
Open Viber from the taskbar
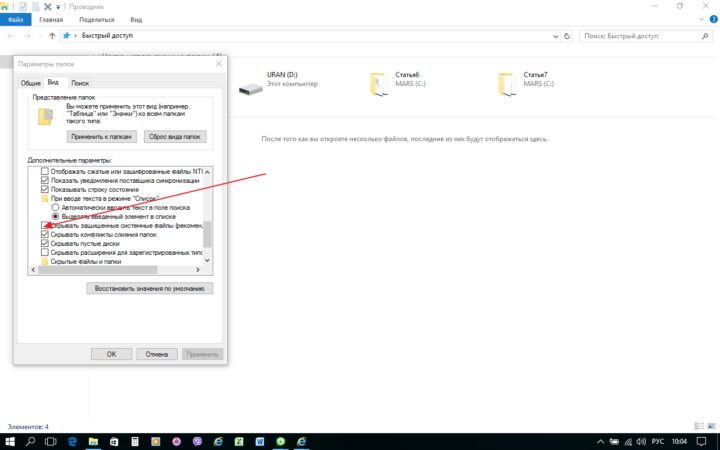click(197, 441)
